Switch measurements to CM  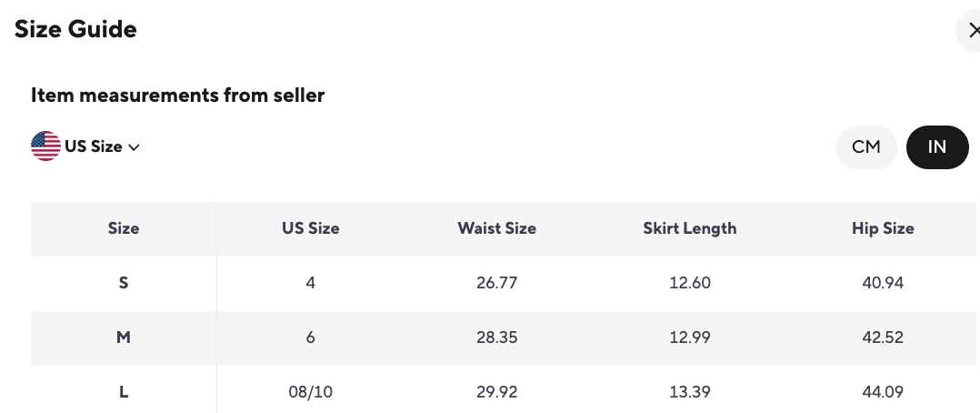click(x=865, y=146)
